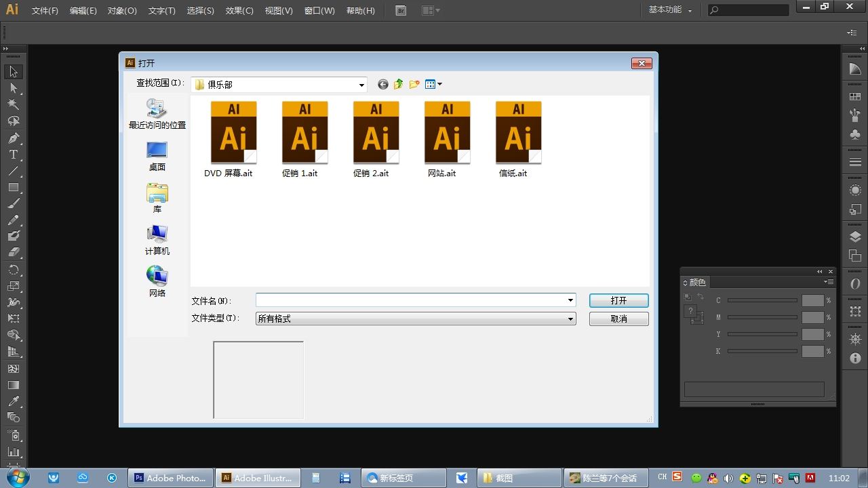Open the view menu dropdown in dialog
868x488 pixels.
point(433,84)
